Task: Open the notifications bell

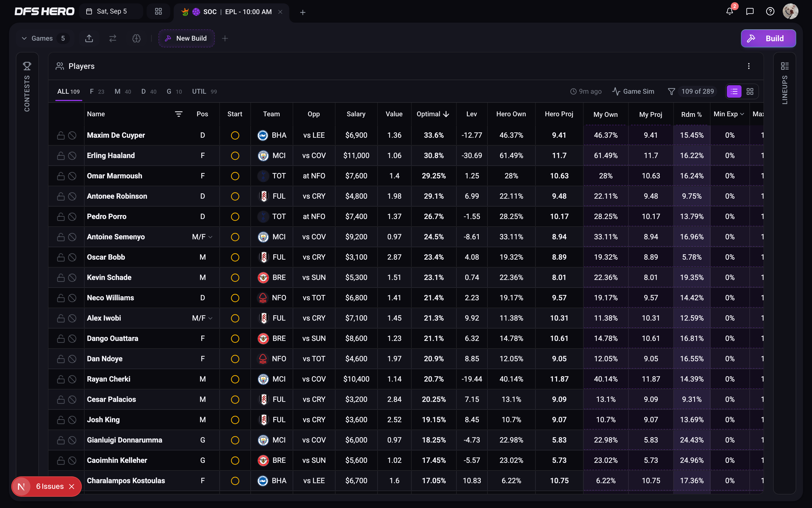Action: tap(729, 11)
